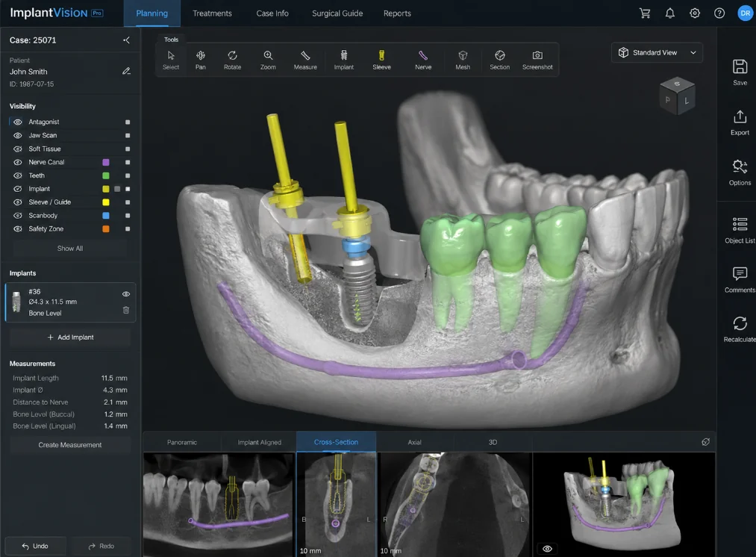
Task: Open the Standard View dropdown
Action: (x=657, y=52)
